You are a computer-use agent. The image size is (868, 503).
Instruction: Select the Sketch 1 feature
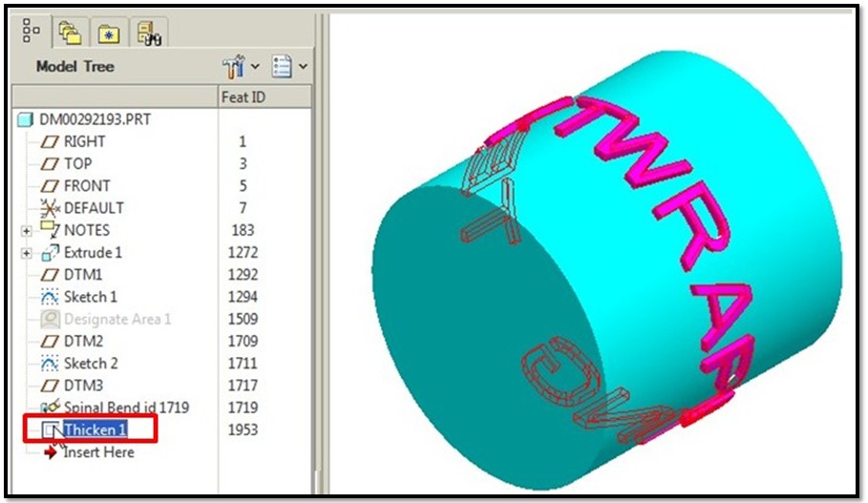pyautogui.click(x=90, y=297)
